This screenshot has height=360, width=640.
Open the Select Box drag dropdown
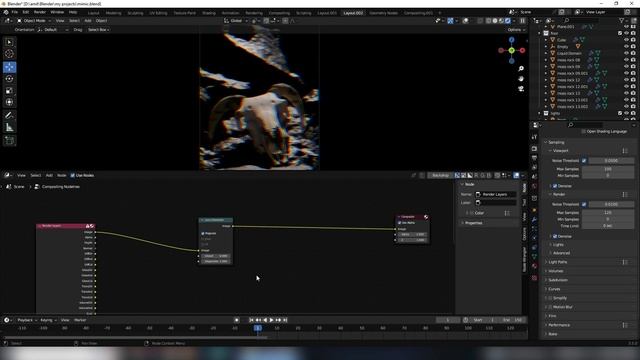click(x=98, y=30)
